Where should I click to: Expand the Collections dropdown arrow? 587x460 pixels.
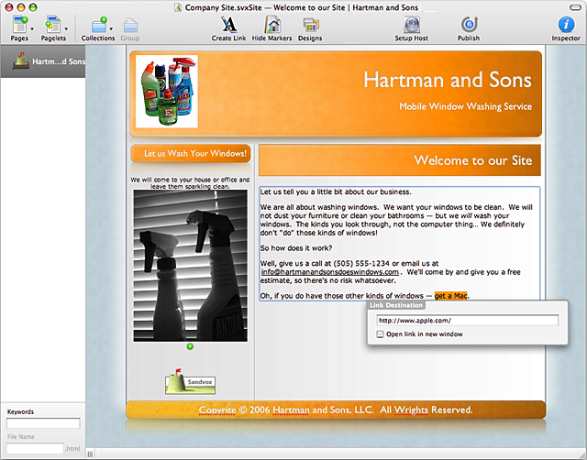(x=111, y=28)
